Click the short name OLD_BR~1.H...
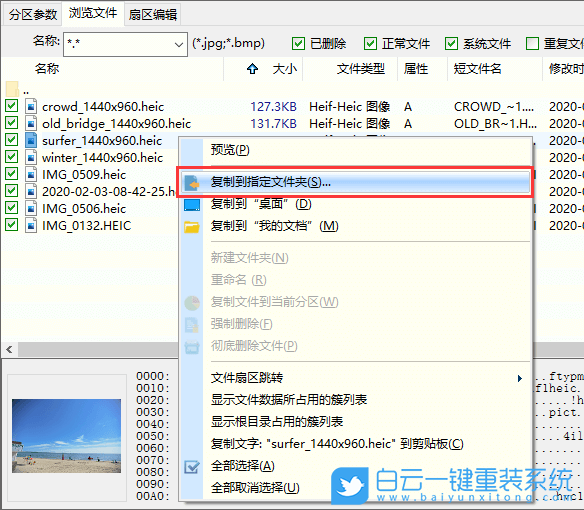 [495, 124]
